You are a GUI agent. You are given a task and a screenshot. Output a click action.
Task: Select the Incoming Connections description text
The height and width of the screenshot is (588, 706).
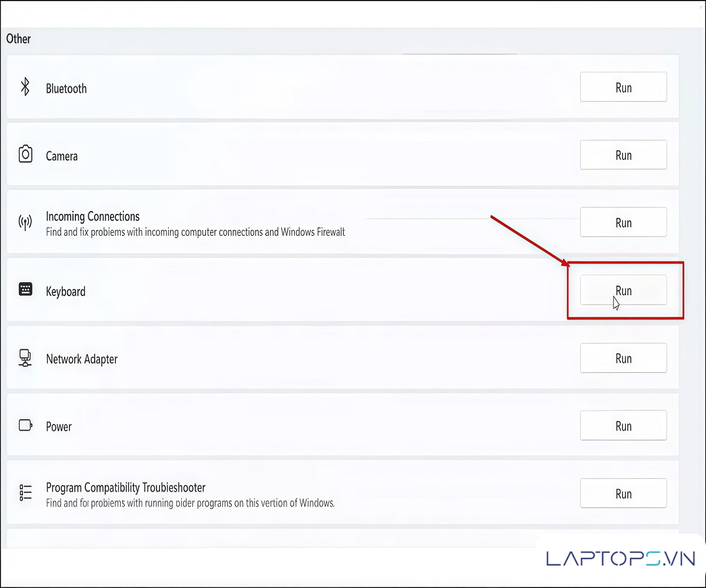coord(195,232)
